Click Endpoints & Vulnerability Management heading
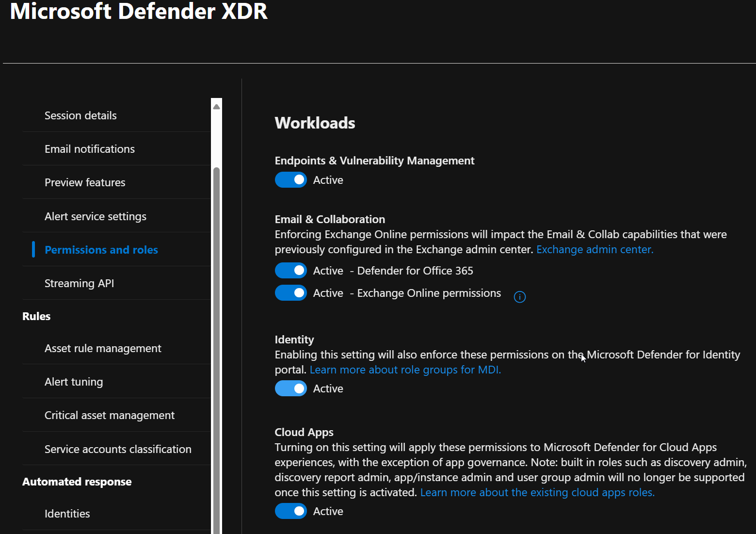The image size is (756, 534). point(374,161)
